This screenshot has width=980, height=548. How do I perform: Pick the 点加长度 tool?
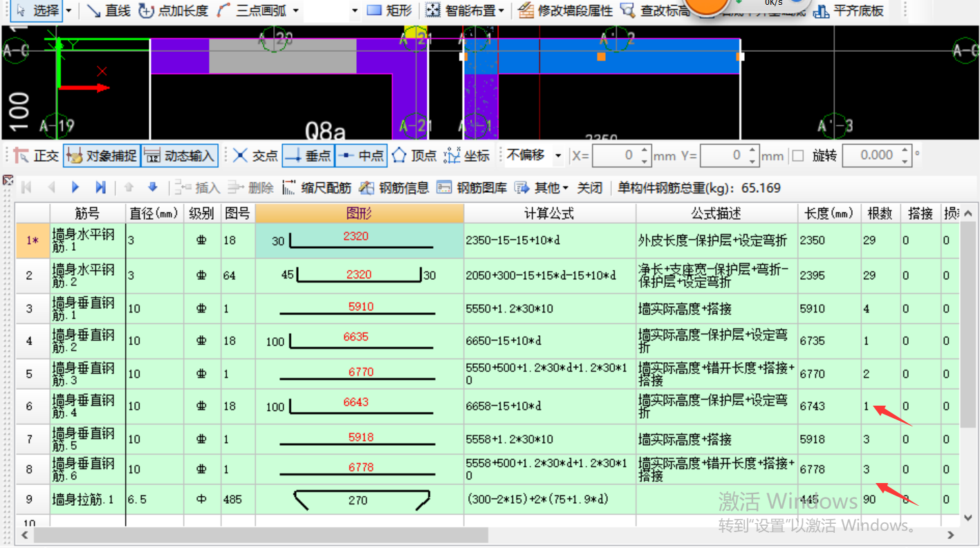[x=173, y=11]
